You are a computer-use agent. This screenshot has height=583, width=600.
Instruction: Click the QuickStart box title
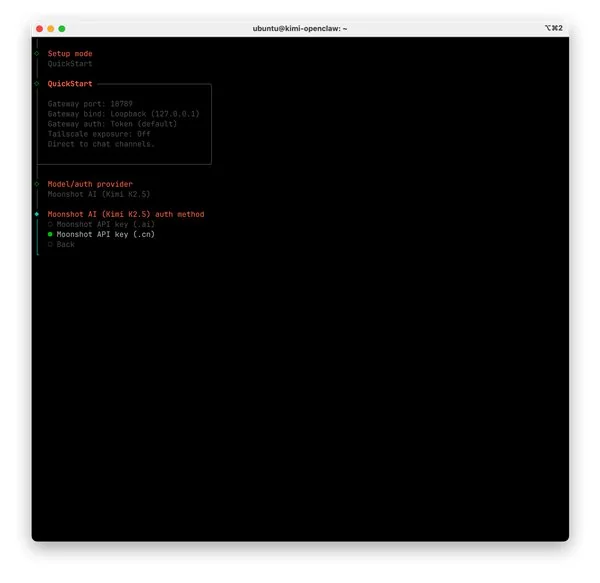tap(70, 84)
